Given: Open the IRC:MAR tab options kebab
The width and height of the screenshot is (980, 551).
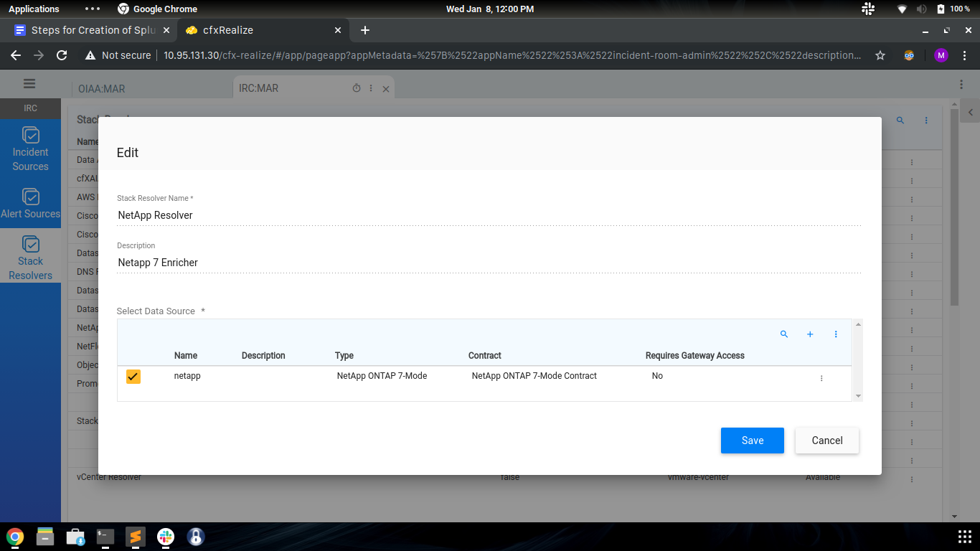Looking at the screenshot, I should pyautogui.click(x=371, y=88).
